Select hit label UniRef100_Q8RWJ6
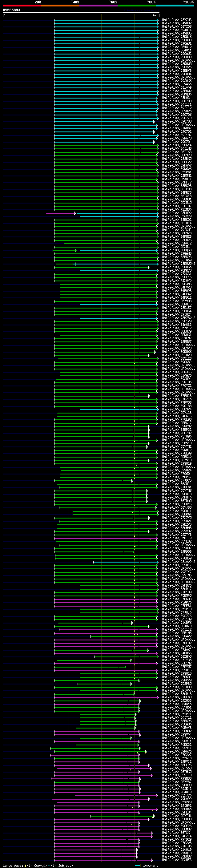197x868 pixels. (177, 37)
